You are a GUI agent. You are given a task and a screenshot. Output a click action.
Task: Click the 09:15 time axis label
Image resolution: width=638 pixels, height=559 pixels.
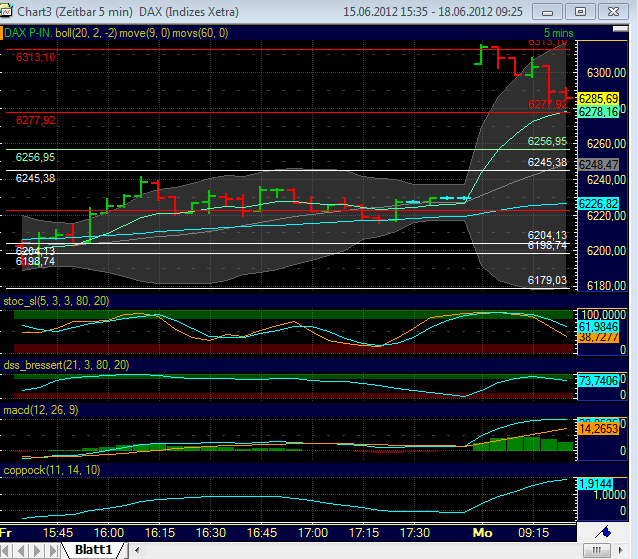coord(533,533)
